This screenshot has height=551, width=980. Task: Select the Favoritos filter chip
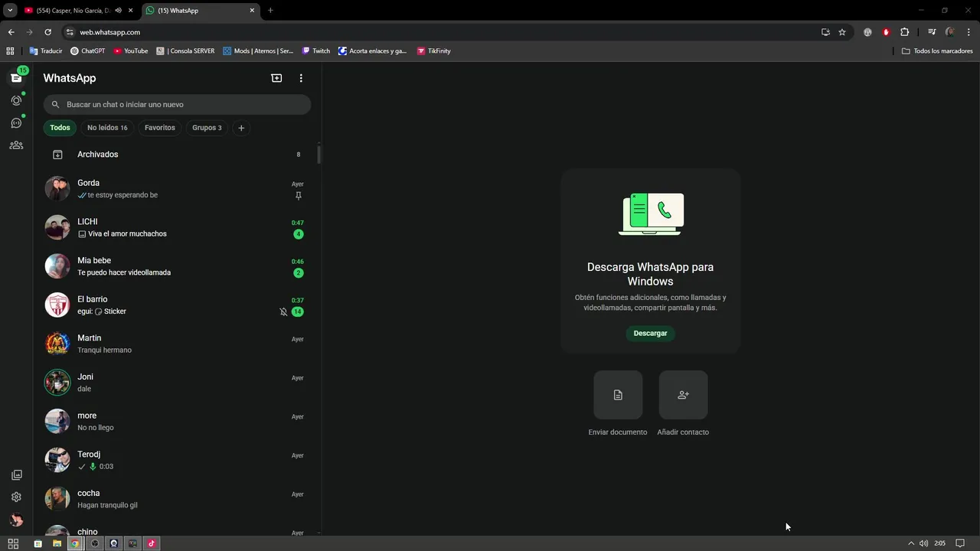click(159, 128)
